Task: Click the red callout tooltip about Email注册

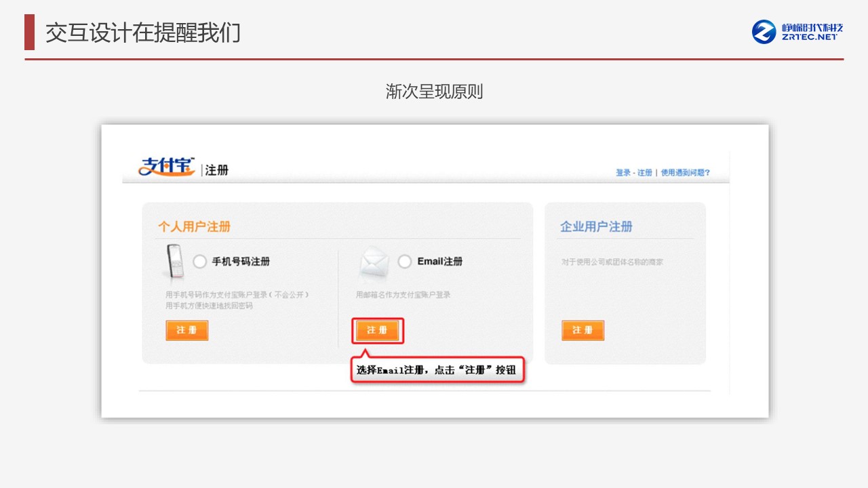Action: point(438,371)
